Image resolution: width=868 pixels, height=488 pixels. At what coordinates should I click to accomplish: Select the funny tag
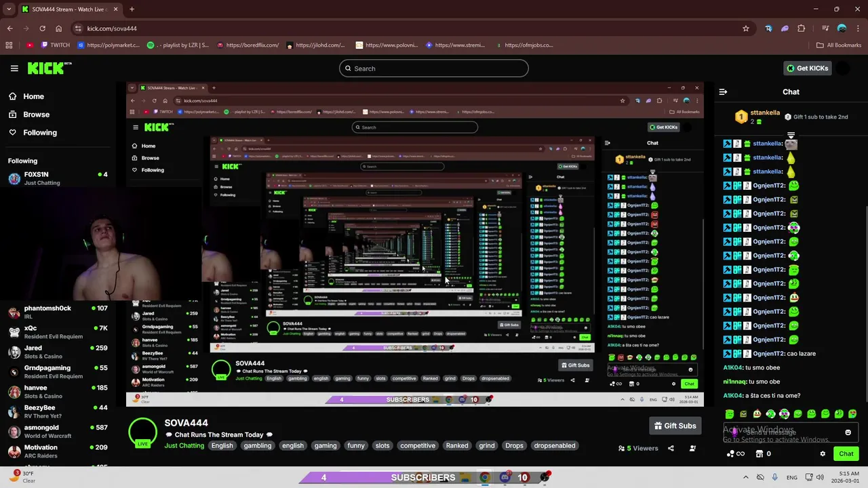click(x=356, y=445)
